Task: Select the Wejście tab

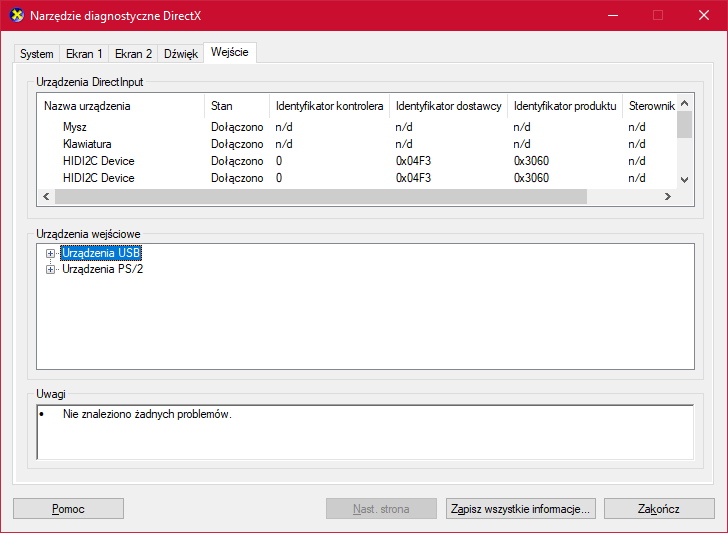Action: 229,52
